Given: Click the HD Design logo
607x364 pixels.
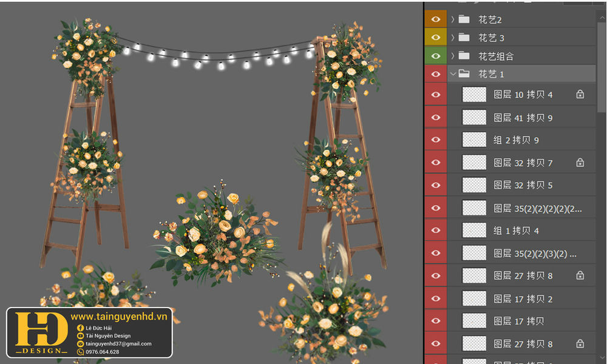Looking at the screenshot, I should click(x=41, y=332).
